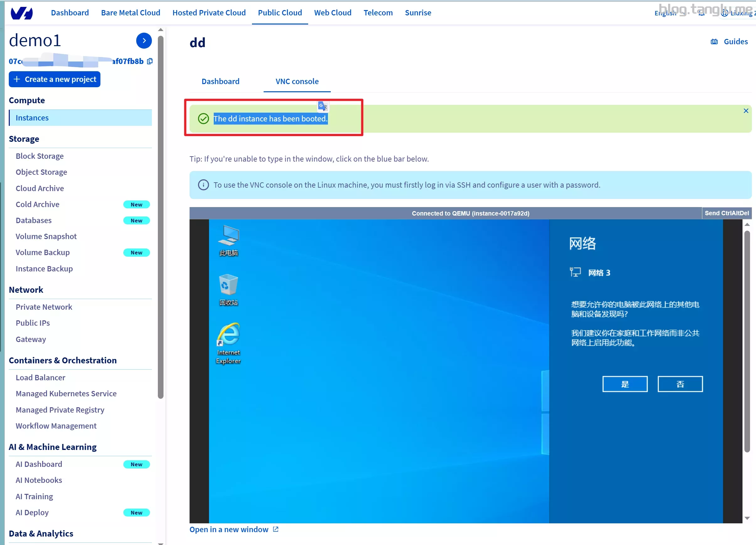Expand the Public Cloud menu item
Image resolution: width=756 pixels, height=545 pixels.
click(x=279, y=12)
